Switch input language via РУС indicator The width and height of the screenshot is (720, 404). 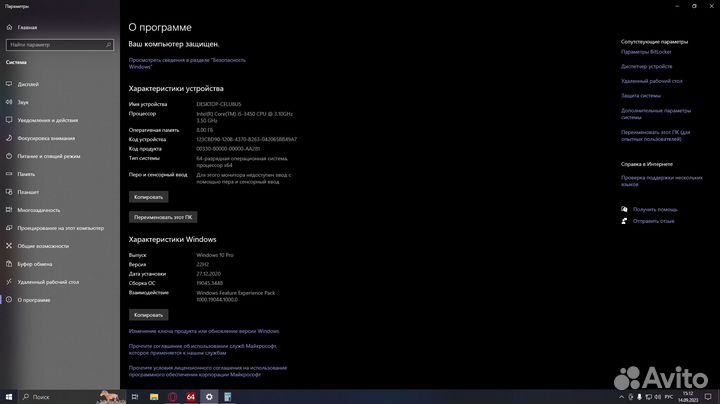[669, 397]
